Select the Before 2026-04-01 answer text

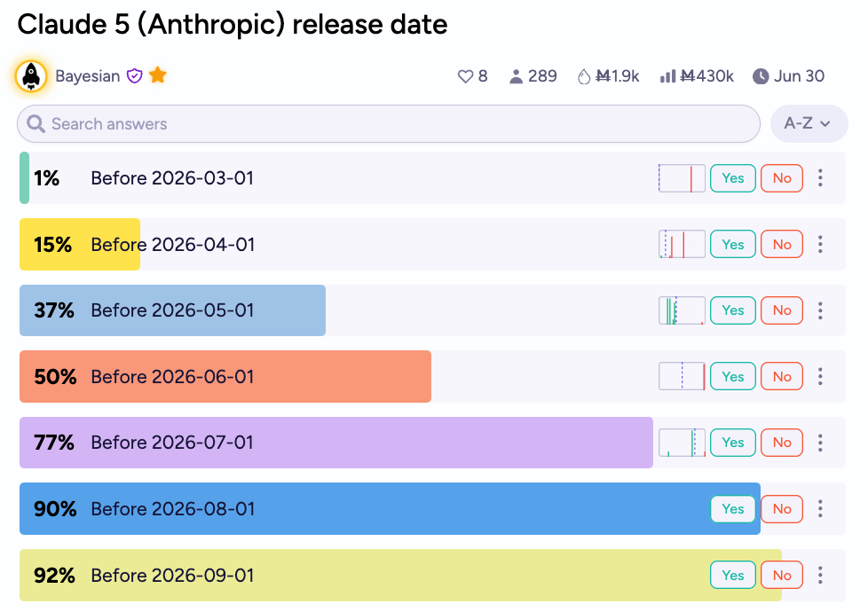point(173,244)
